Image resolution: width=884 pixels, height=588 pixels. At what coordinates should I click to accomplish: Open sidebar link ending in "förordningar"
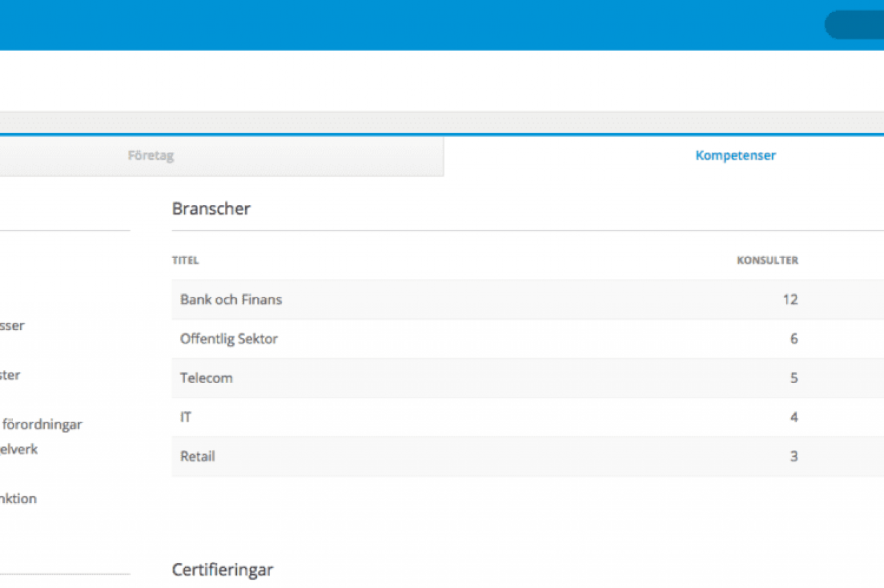[41, 424]
